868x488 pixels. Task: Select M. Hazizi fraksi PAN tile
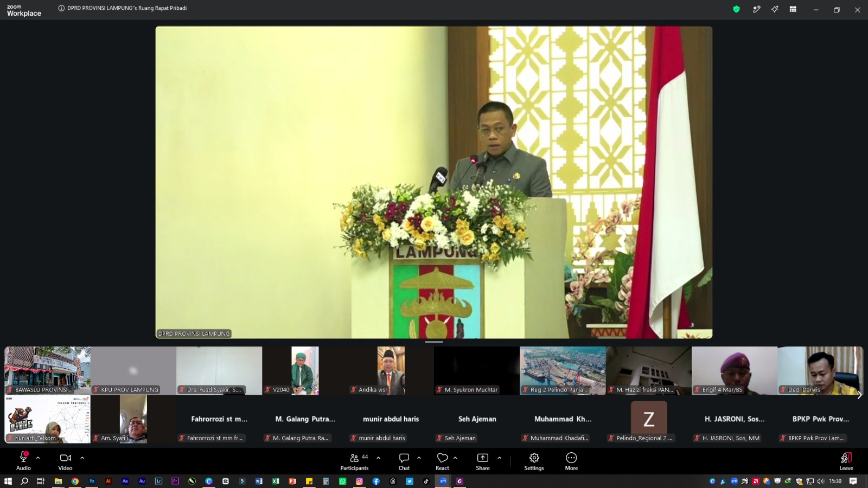[x=649, y=371]
